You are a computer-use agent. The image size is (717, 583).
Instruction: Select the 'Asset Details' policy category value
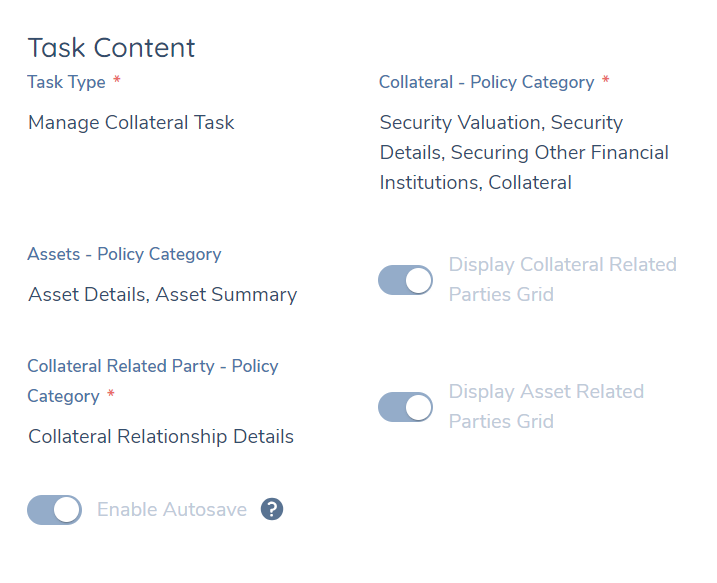click(x=88, y=295)
